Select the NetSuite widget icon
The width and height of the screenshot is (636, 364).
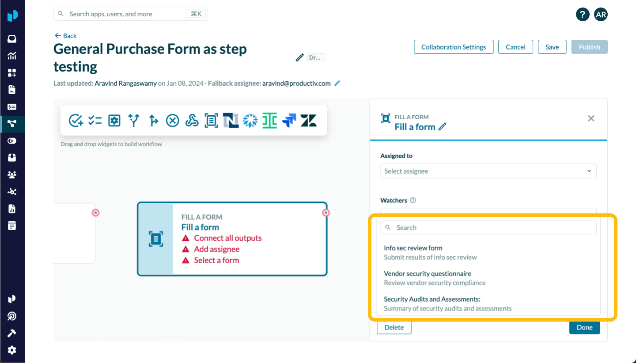231,120
